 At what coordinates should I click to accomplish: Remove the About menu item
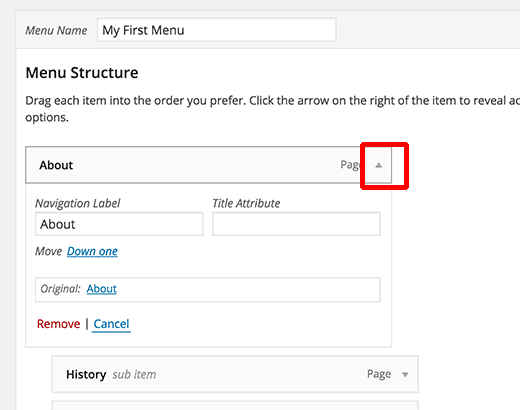[58, 324]
